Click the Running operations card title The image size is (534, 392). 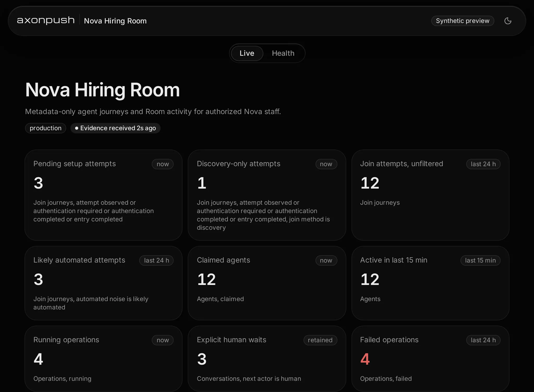pyautogui.click(x=66, y=340)
